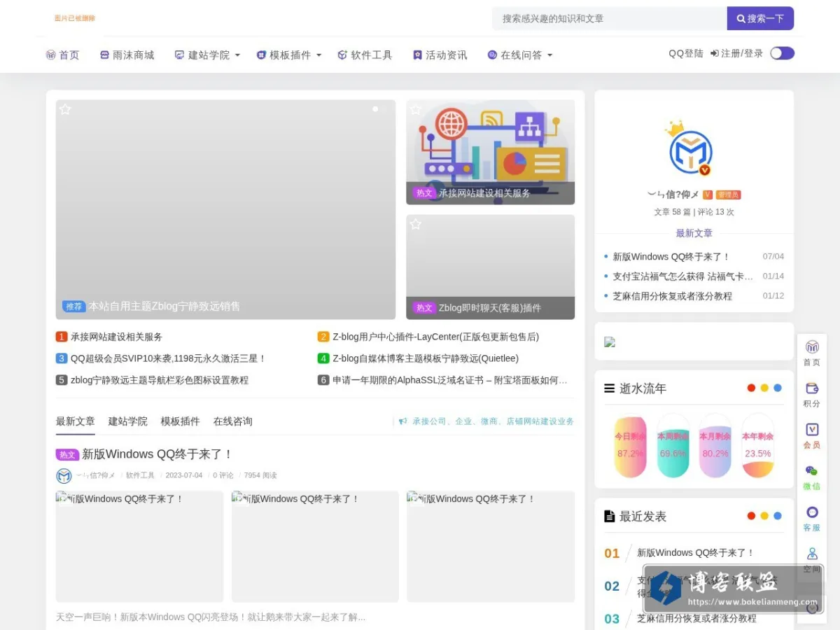Click star icon on main slider image
This screenshot has height=630, width=840.
65,109
